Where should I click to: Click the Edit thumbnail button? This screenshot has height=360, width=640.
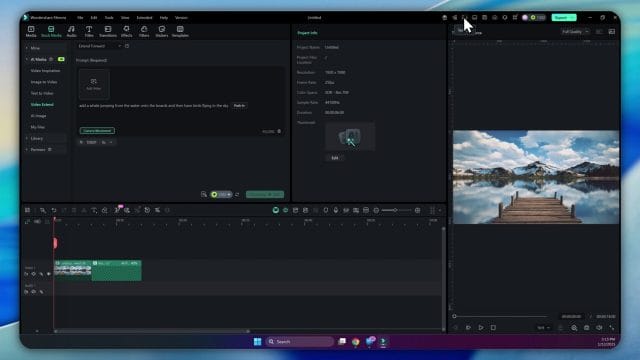click(x=335, y=158)
